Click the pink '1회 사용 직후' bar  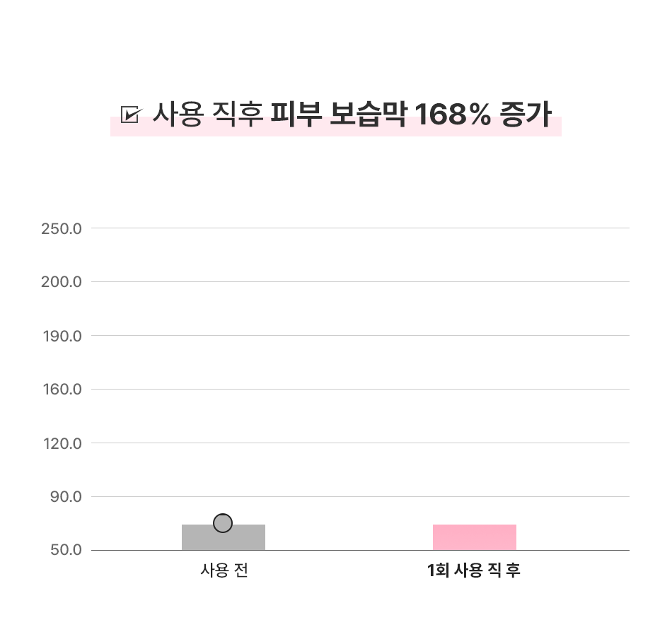(x=474, y=537)
